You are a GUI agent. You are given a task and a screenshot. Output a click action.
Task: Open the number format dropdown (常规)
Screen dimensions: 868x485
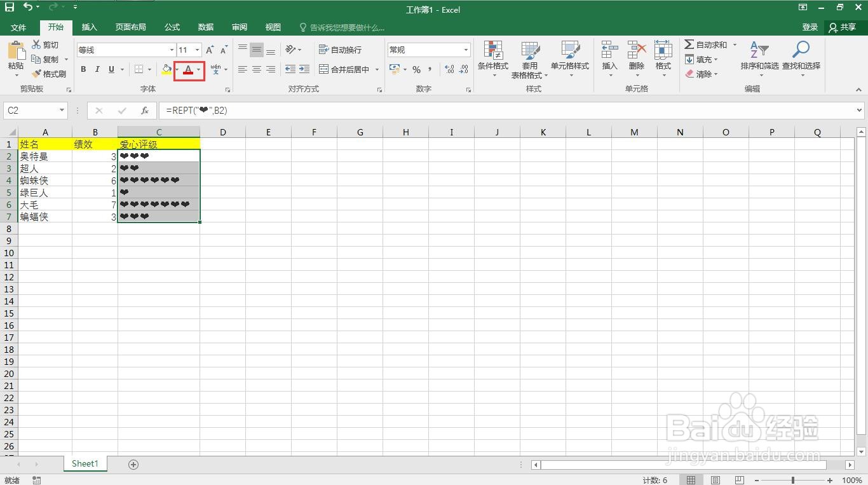466,50
